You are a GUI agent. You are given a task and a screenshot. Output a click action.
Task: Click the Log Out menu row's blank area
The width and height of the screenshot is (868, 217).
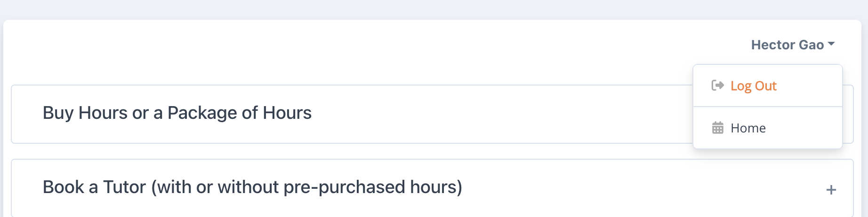pyautogui.click(x=810, y=86)
